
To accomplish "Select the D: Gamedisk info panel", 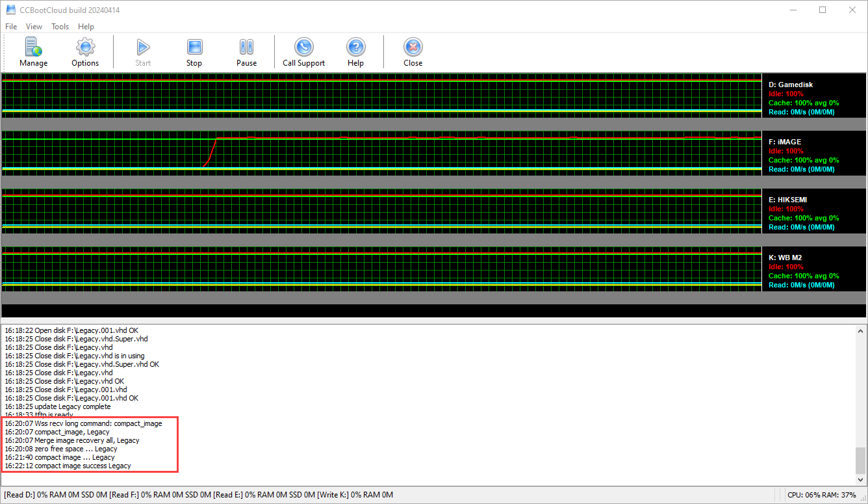I will click(814, 96).
